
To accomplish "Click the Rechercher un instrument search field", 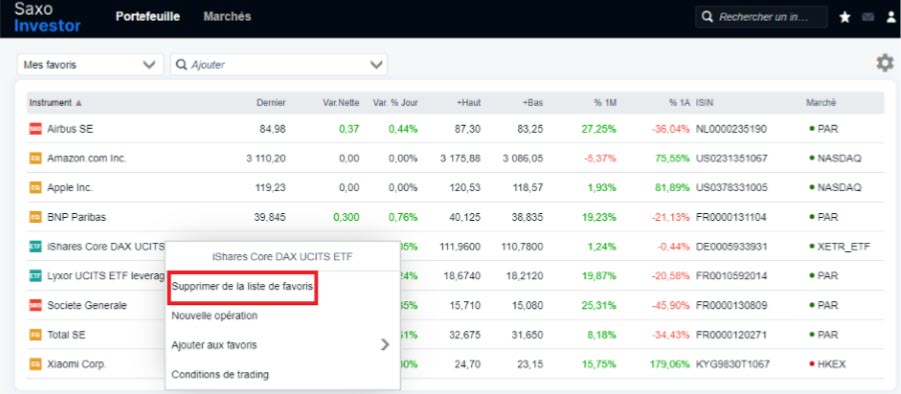I will (761, 17).
